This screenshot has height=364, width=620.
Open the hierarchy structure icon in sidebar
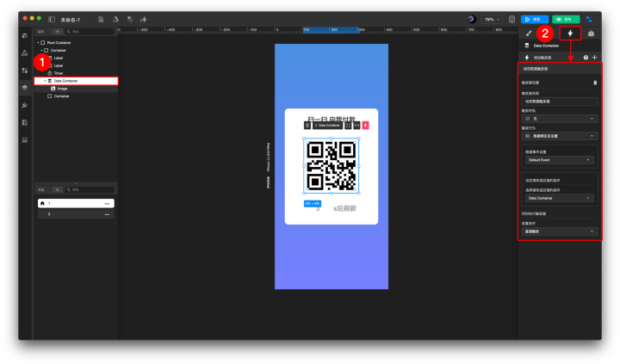pos(25,53)
